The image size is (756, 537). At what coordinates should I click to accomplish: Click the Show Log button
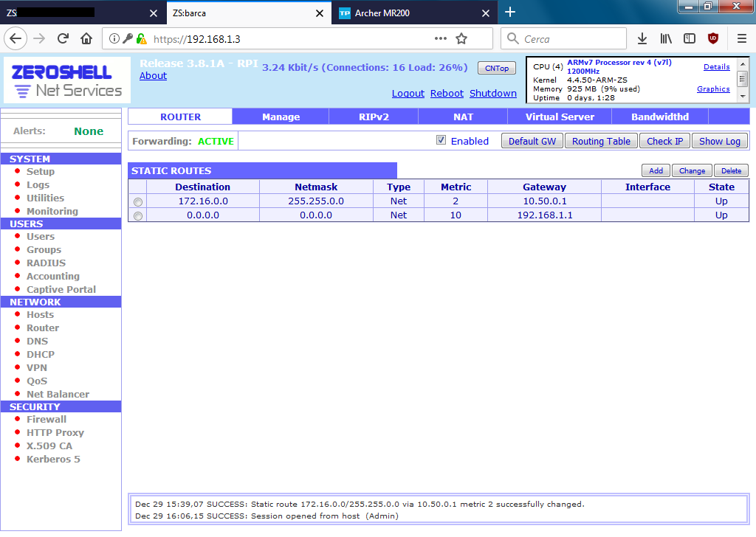point(720,141)
